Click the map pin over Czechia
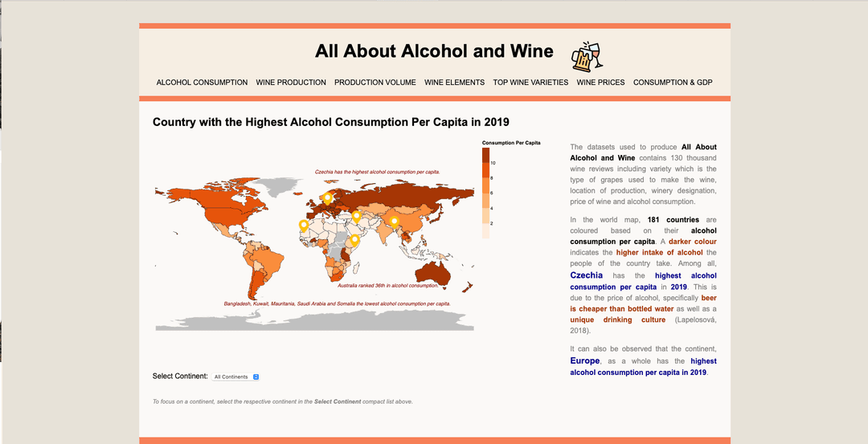Screen dimensions: 868x444 pos(327,198)
